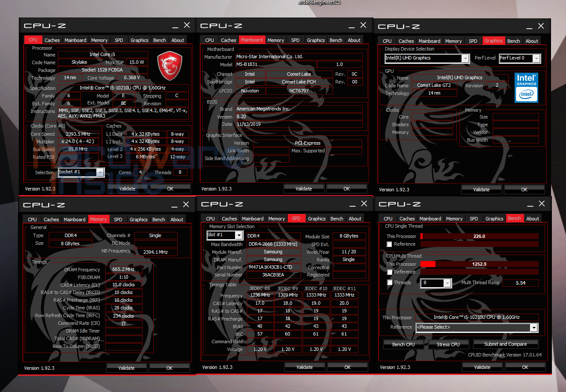Open Bench tab in Mainboard window

pyautogui.click(x=336, y=40)
